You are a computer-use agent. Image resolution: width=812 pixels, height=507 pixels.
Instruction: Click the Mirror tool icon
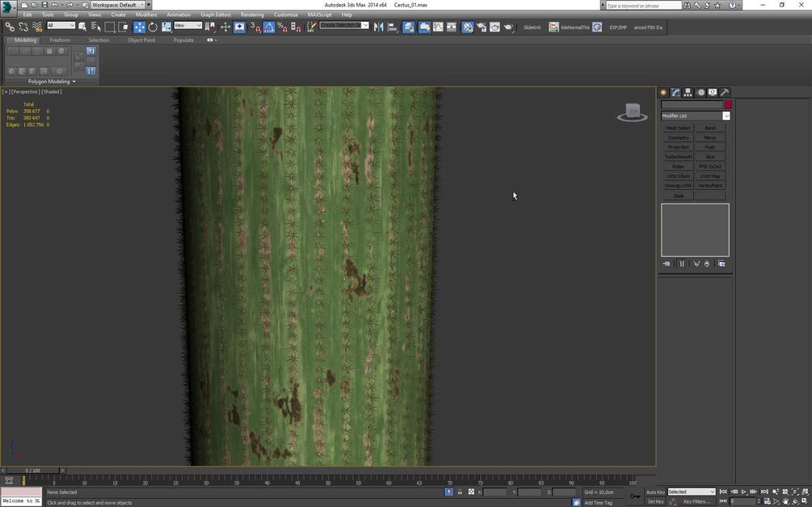379,27
